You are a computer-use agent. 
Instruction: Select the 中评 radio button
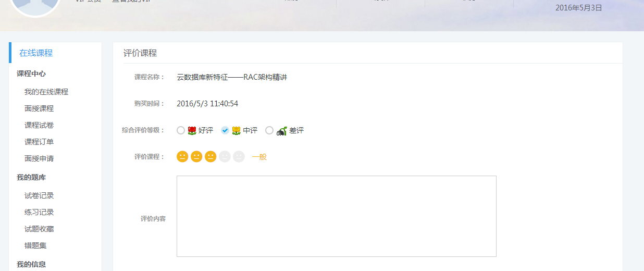coord(225,130)
